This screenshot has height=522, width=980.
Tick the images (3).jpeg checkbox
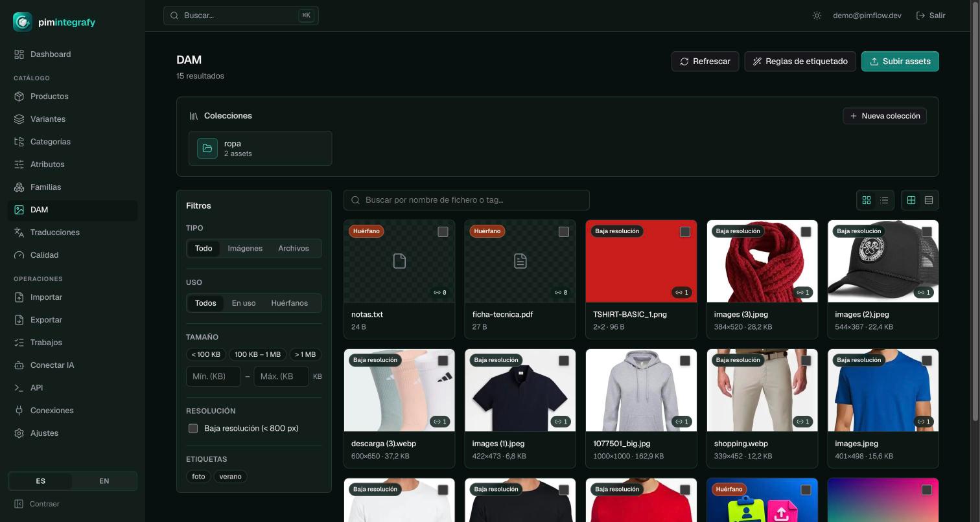pyautogui.click(x=806, y=232)
